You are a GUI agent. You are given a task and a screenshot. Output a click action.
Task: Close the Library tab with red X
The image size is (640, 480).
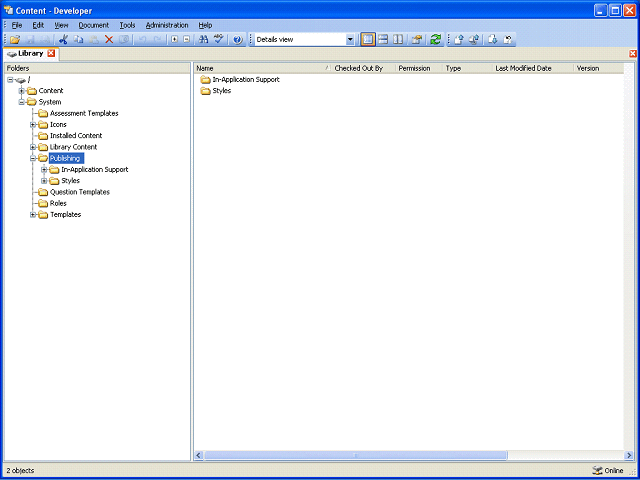(51, 53)
